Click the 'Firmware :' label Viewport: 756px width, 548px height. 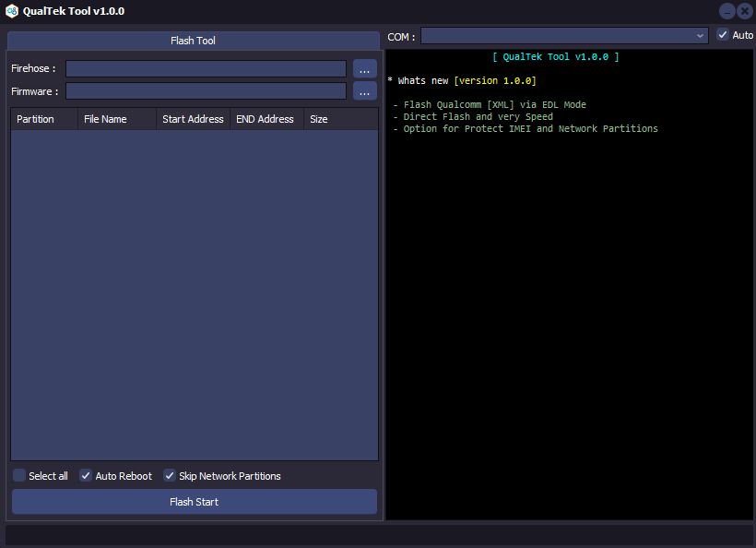pyautogui.click(x=35, y=91)
